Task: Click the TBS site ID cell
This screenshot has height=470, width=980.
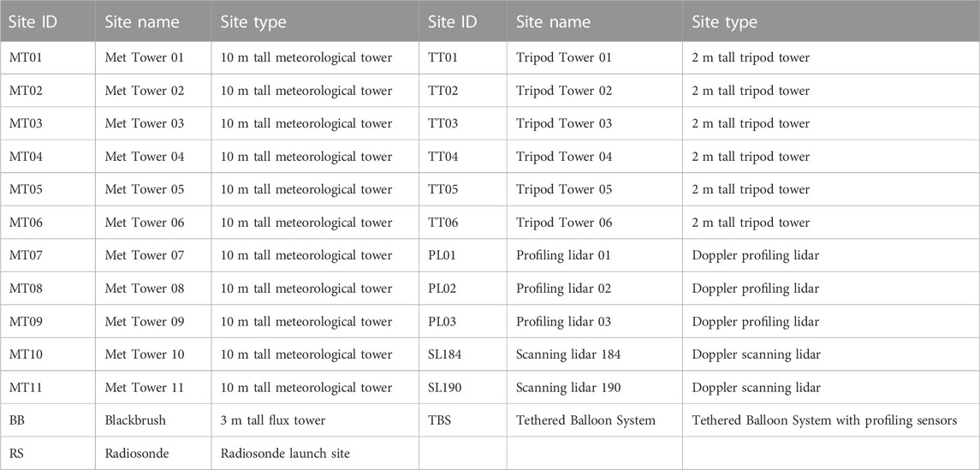Action: click(462, 420)
